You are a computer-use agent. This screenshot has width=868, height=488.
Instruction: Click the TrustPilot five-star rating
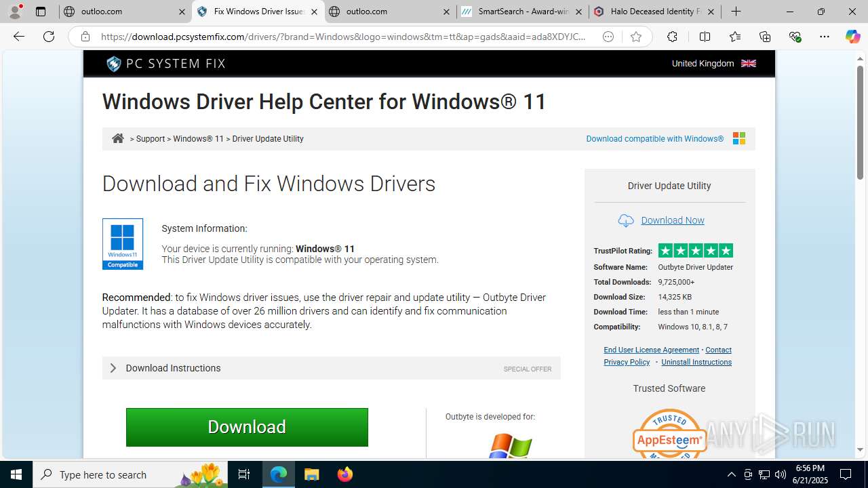(x=695, y=251)
